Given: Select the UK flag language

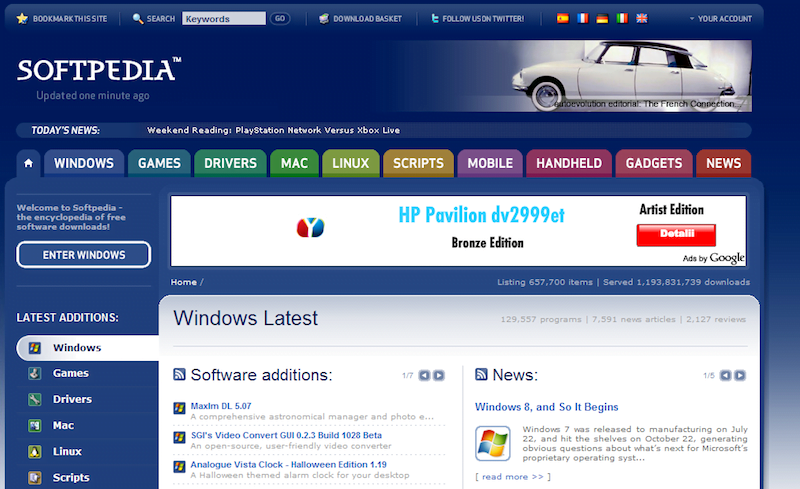Looking at the screenshot, I should 642,18.
